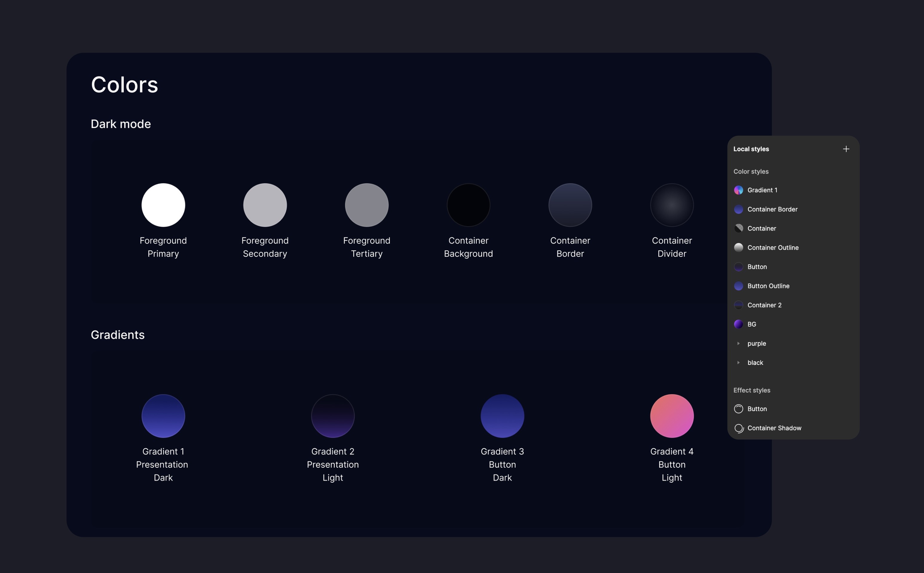The height and width of the screenshot is (573, 924).
Task: Click the Effect styles section label
Action: pyautogui.click(x=751, y=390)
